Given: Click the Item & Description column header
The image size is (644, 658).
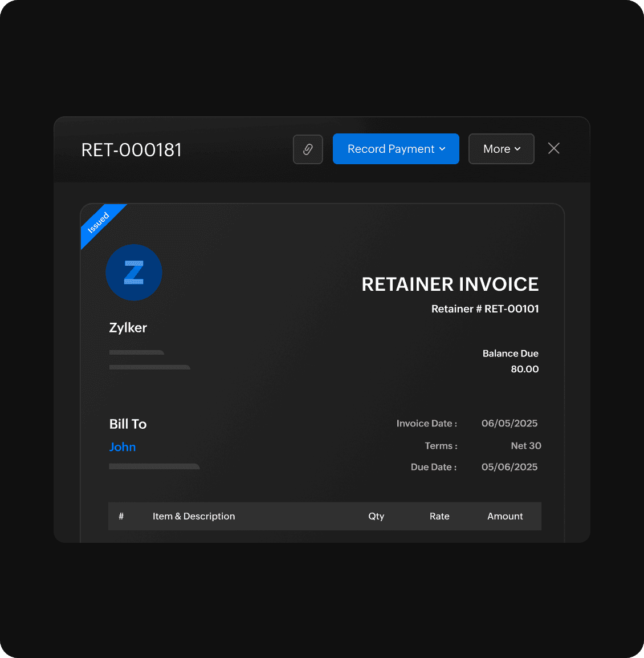Looking at the screenshot, I should coord(194,516).
